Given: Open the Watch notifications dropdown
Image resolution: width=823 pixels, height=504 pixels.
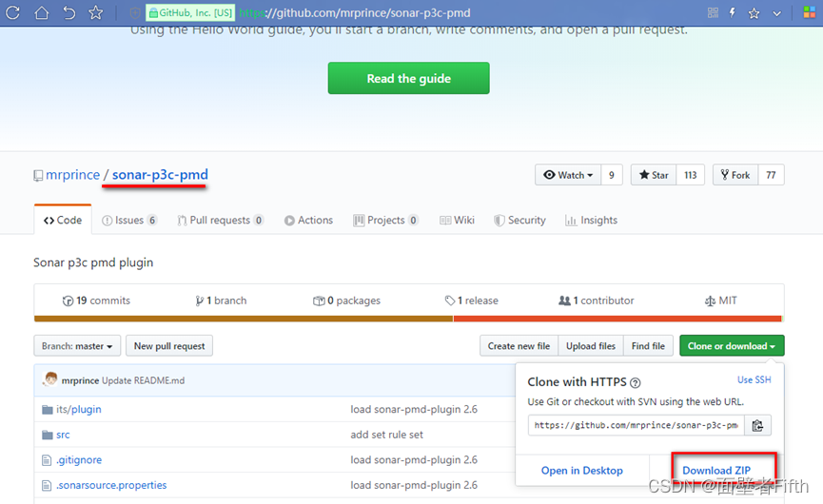Looking at the screenshot, I should coord(568,175).
